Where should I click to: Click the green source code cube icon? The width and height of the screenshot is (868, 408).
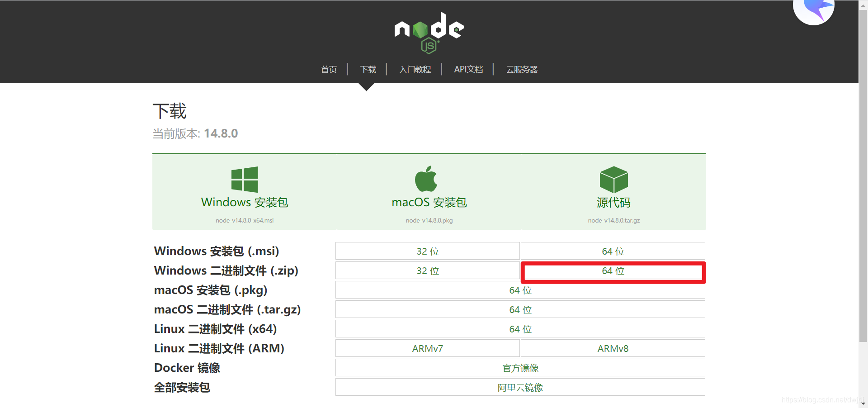pyautogui.click(x=613, y=180)
